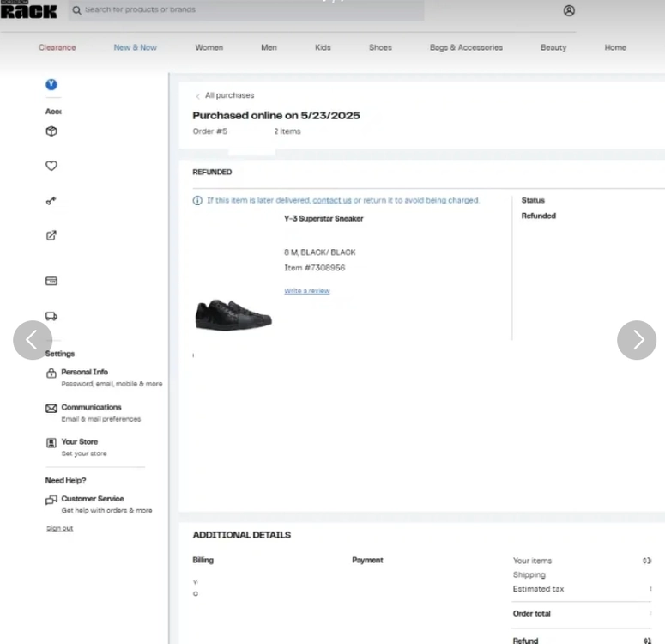Viewport: 665px width, 644px height.
Task: Click the Order #5 text
Action: coord(210,131)
